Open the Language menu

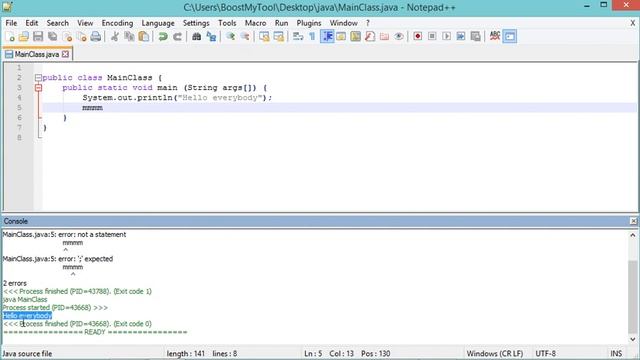pyautogui.click(x=158, y=23)
